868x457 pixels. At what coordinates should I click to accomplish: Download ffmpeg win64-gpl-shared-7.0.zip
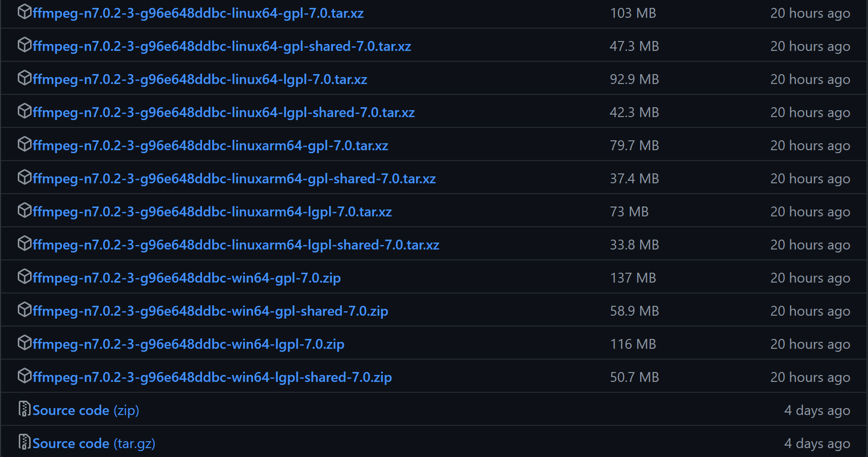[x=210, y=311]
